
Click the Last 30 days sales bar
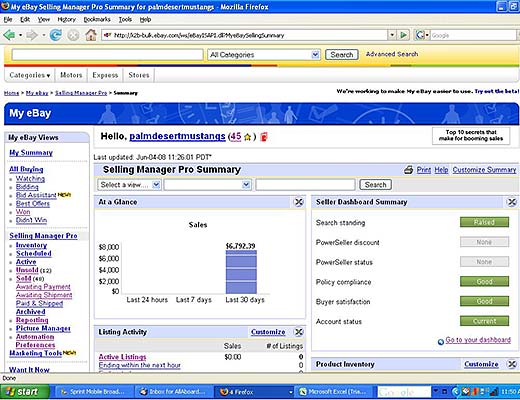pyautogui.click(x=241, y=272)
